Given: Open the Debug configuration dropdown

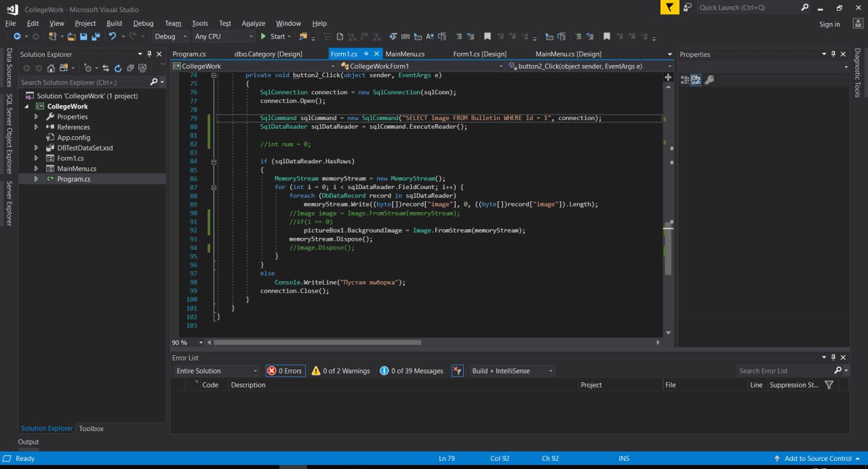Looking at the screenshot, I should click(x=170, y=37).
